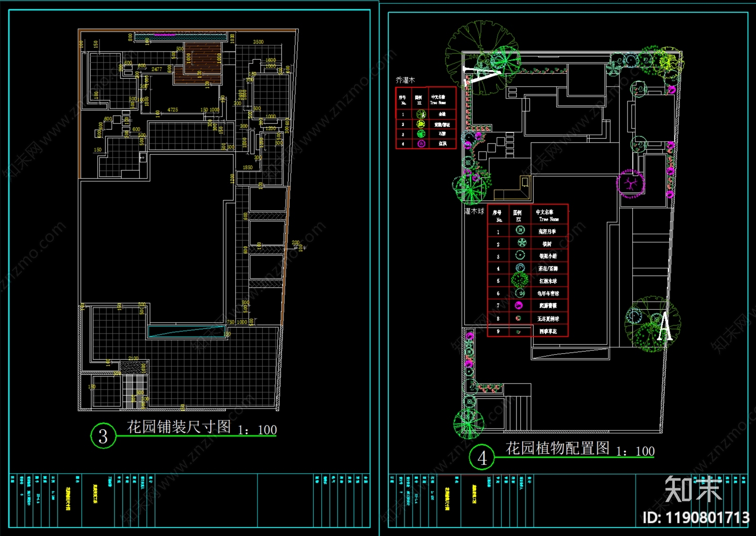756x536 pixels.
Task: Select the large green shrub symbol in legend row 5
Action: point(519,280)
